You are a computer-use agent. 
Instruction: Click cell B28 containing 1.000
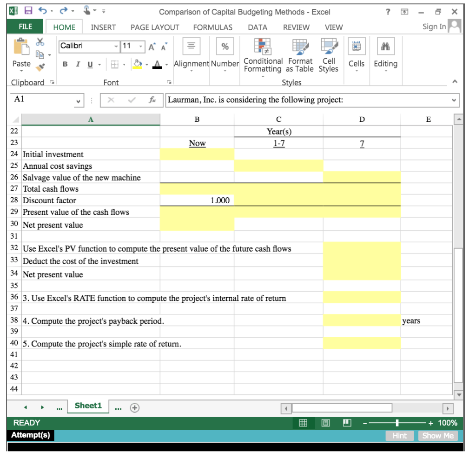197,200
